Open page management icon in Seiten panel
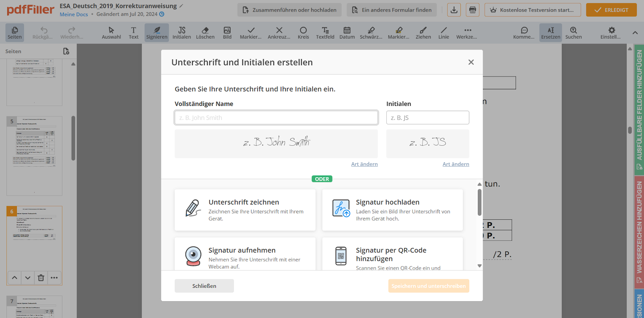Viewport: 644px width, 318px height. coord(66,52)
